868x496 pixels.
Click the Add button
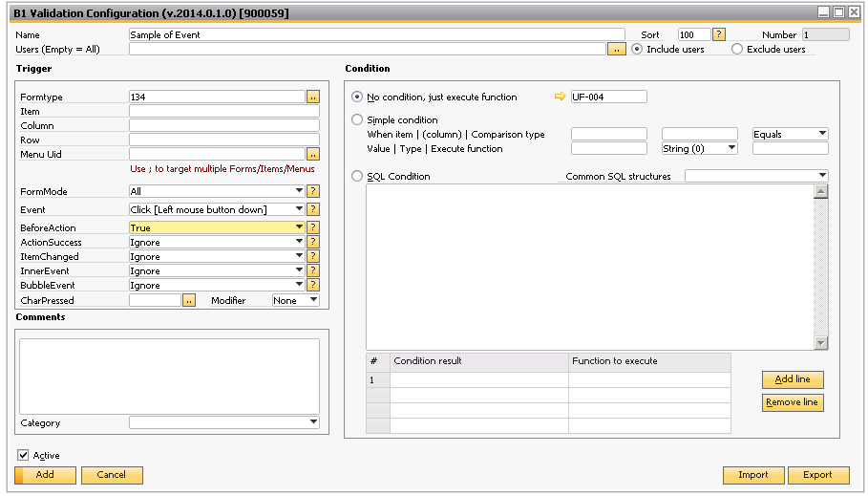[45, 475]
